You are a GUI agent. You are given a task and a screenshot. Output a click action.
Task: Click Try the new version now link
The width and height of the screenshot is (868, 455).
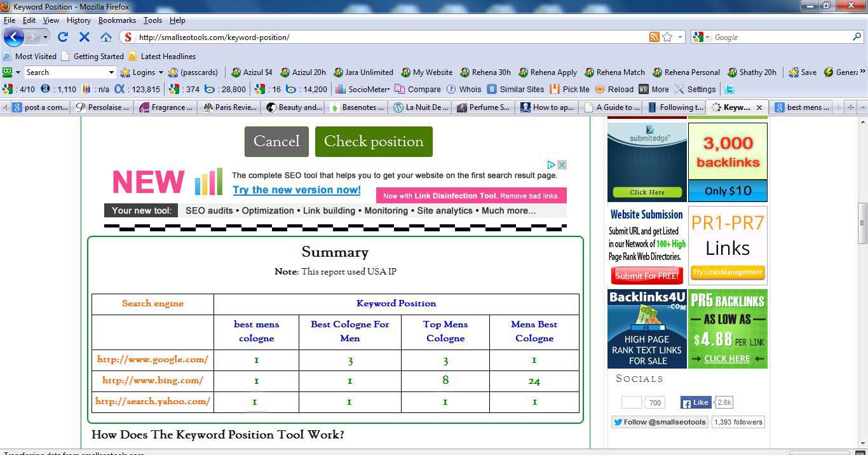click(297, 190)
